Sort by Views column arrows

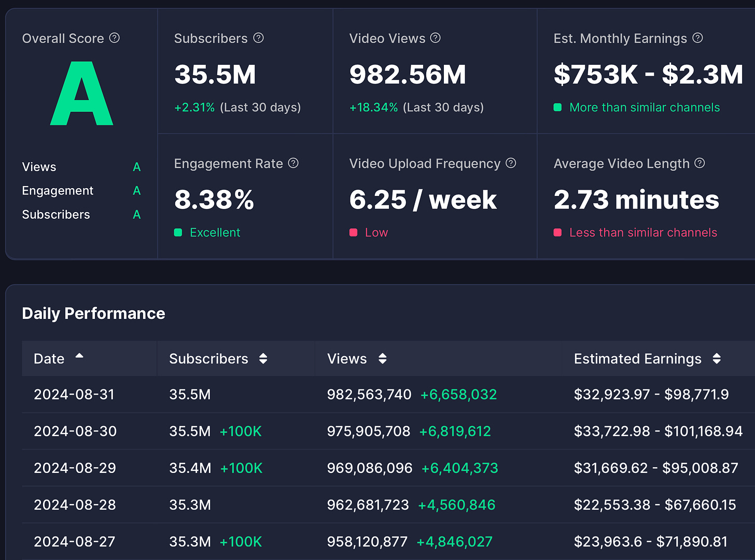(383, 358)
